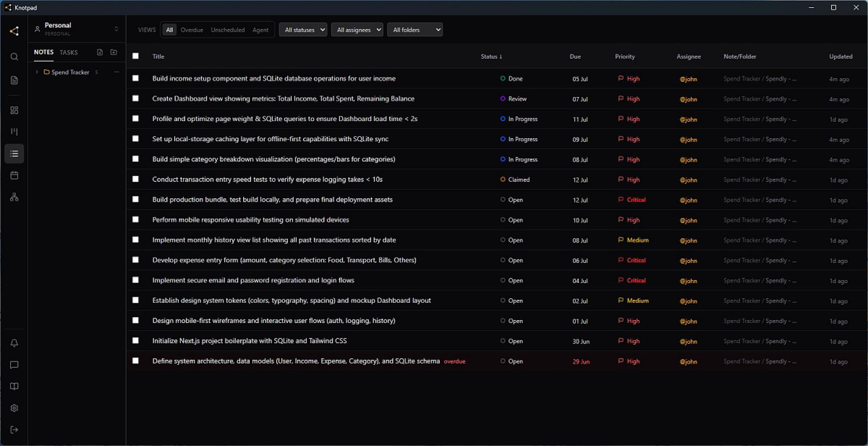This screenshot has height=446, width=868.
Task: Open 'Initialize Next.js project boilerplate' task title
Action: (250, 341)
